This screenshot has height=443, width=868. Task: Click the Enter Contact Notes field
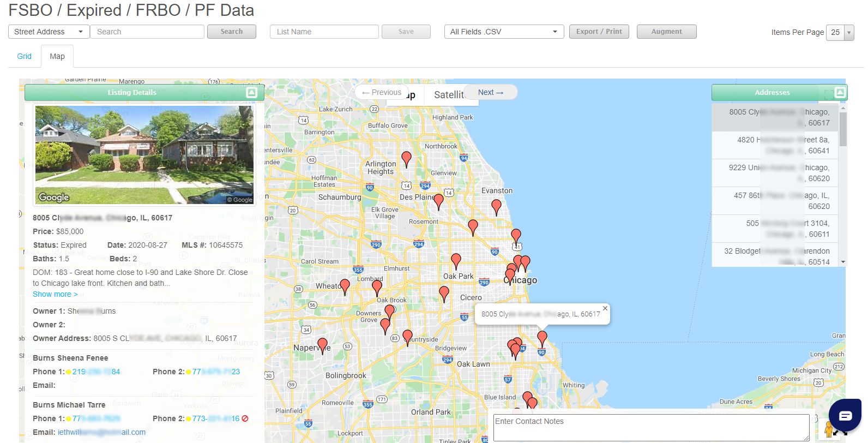pyautogui.click(x=651, y=427)
